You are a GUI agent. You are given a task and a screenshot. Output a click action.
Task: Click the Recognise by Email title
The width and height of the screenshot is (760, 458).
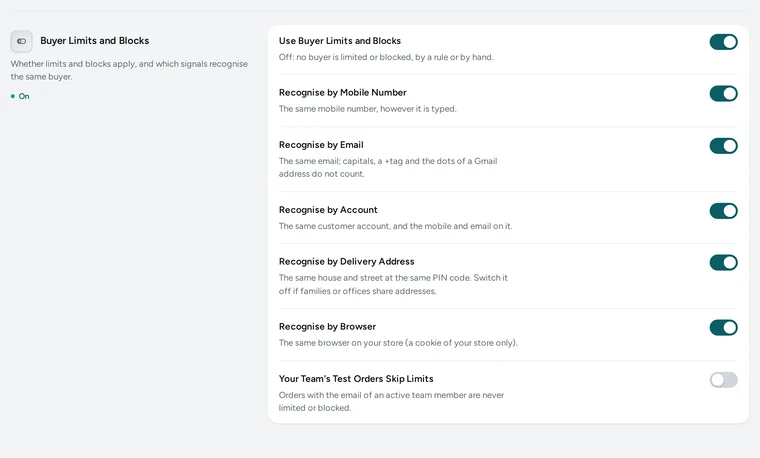tap(321, 145)
